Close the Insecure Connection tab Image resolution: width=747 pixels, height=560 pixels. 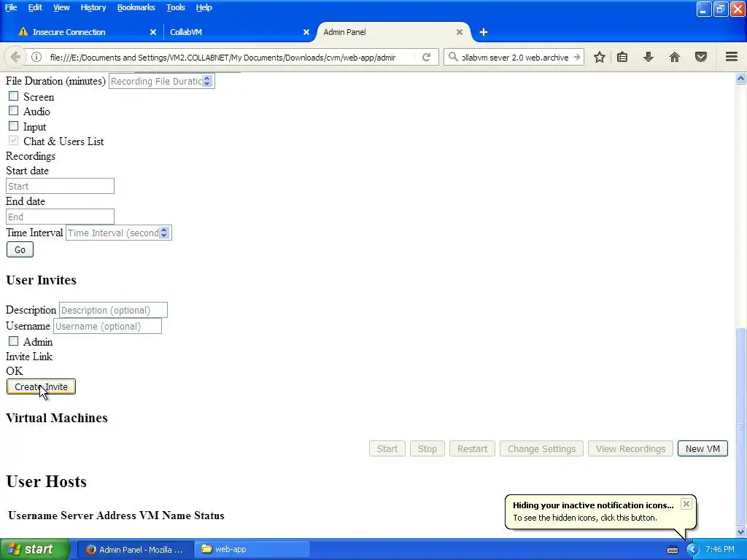153,32
